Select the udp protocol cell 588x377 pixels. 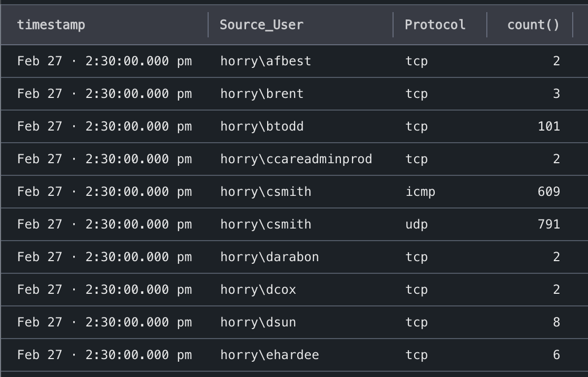pyautogui.click(x=417, y=224)
